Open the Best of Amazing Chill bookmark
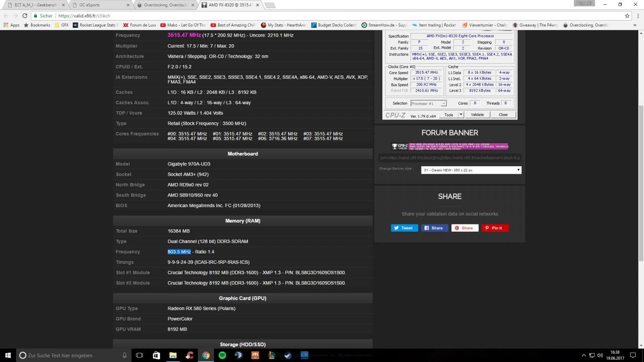Screen dimensions: 644x362 pyautogui.click(x=233, y=25)
